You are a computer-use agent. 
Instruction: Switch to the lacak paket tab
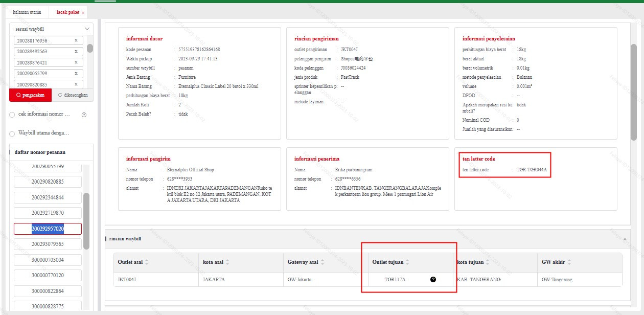[67, 12]
